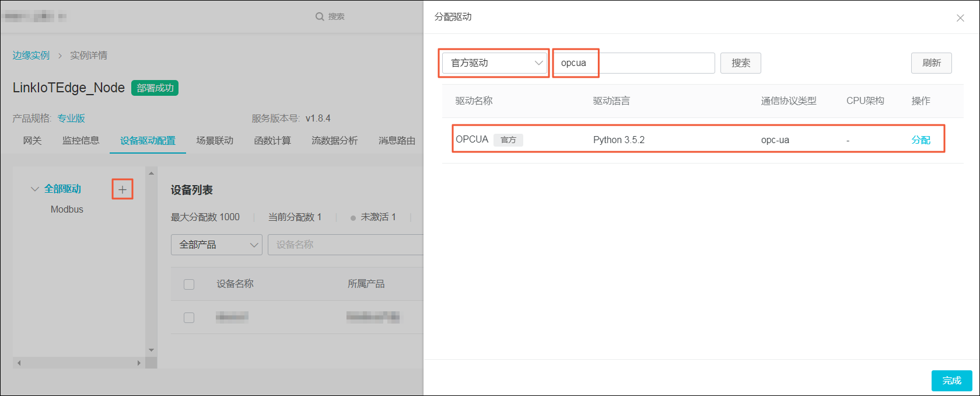
Task: Click the Python 3.5.2 language cell
Action: point(619,140)
